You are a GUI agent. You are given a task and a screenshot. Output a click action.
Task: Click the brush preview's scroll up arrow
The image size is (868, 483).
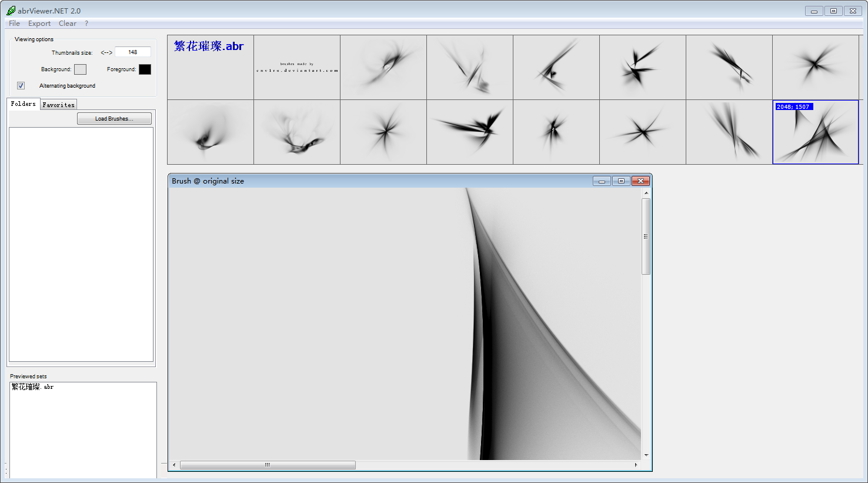coord(646,193)
